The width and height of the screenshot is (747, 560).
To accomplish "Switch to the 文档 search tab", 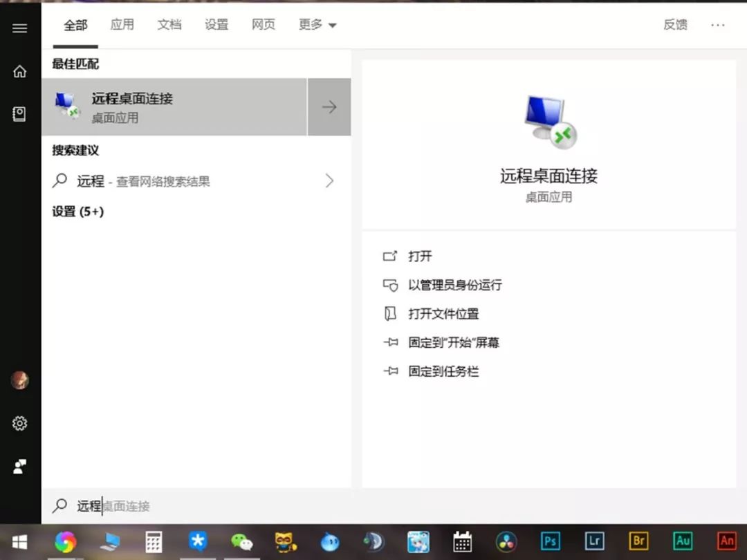I will [x=169, y=25].
